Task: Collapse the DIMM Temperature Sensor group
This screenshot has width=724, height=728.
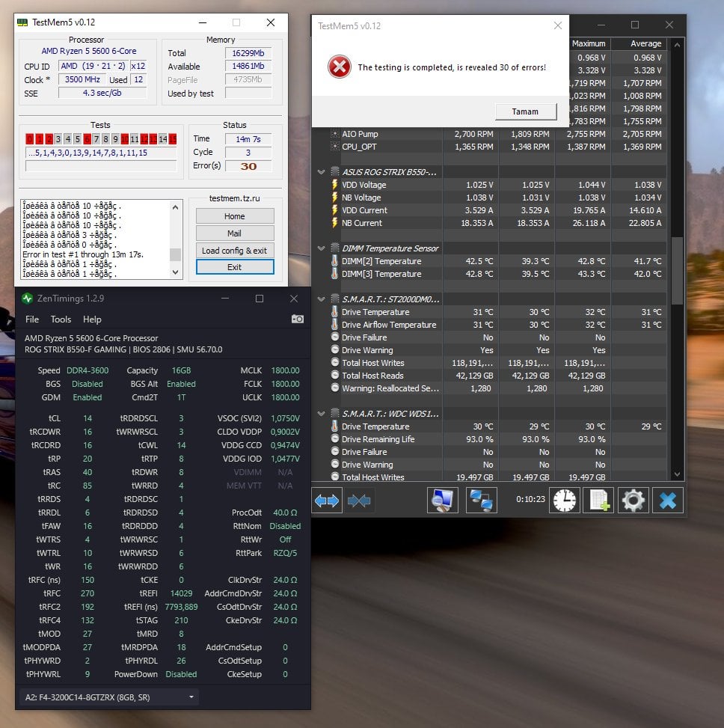Action: pyautogui.click(x=321, y=248)
